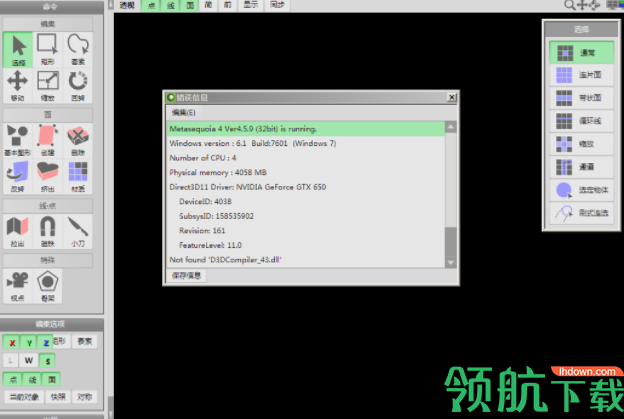Choose the Rectangle selection tool
Screen dimensions: 624x419
point(48,50)
